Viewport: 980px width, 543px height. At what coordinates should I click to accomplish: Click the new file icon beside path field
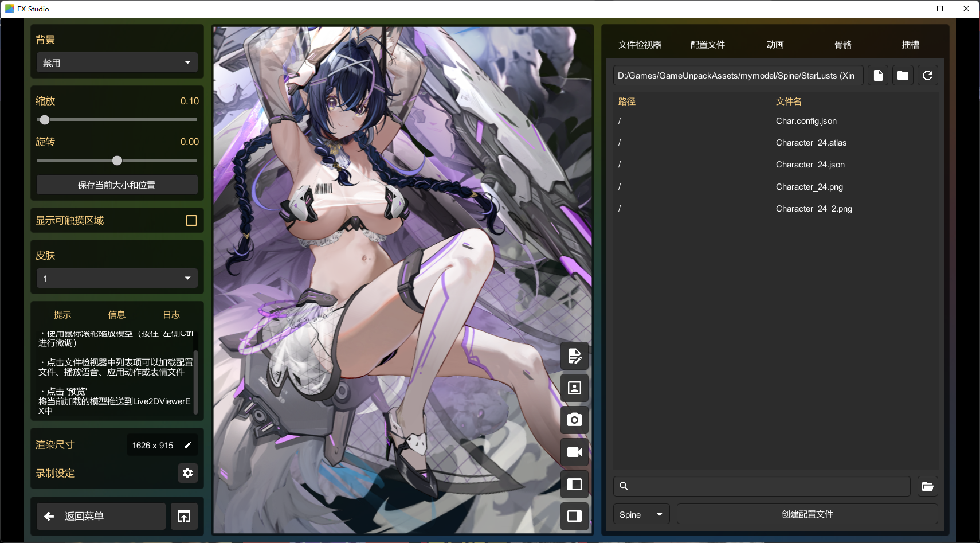(878, 75)
